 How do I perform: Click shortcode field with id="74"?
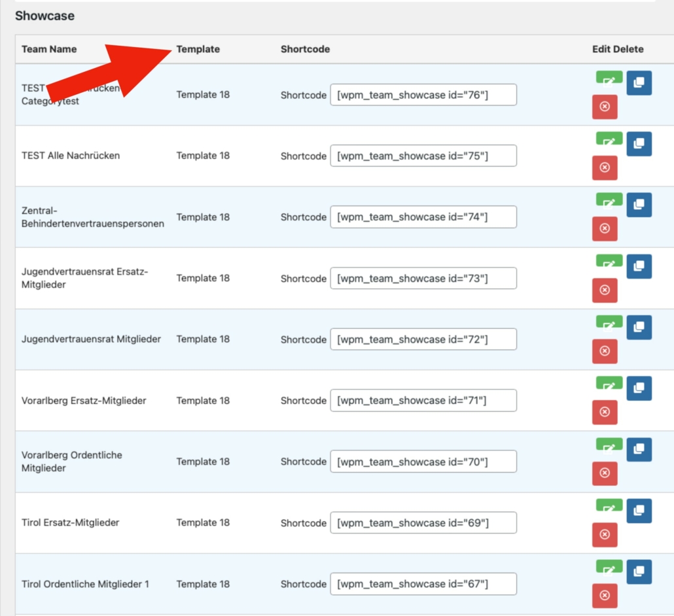click(x=423, y=217)
